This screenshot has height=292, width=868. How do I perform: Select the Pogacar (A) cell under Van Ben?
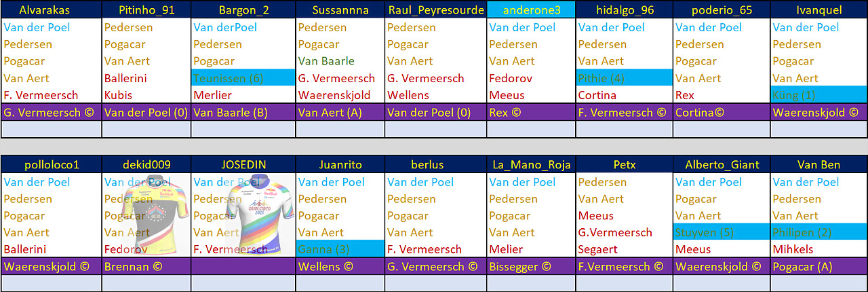point(818,267)
